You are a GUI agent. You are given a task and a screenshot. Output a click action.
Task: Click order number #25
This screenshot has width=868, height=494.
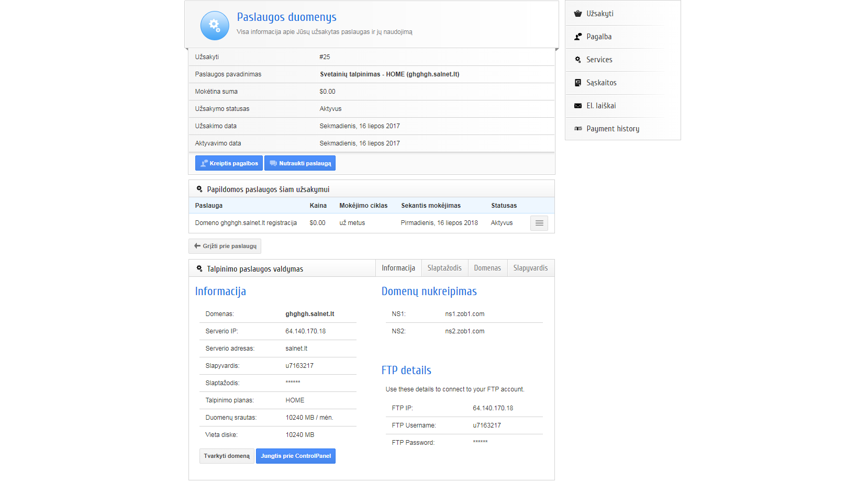pyautogui.click(x=325, y=57)
